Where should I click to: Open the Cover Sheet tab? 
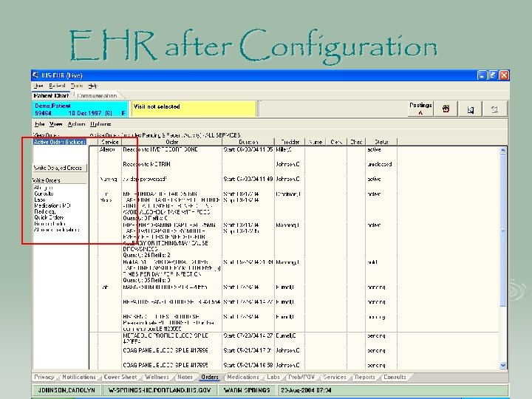tap(120, 377)
